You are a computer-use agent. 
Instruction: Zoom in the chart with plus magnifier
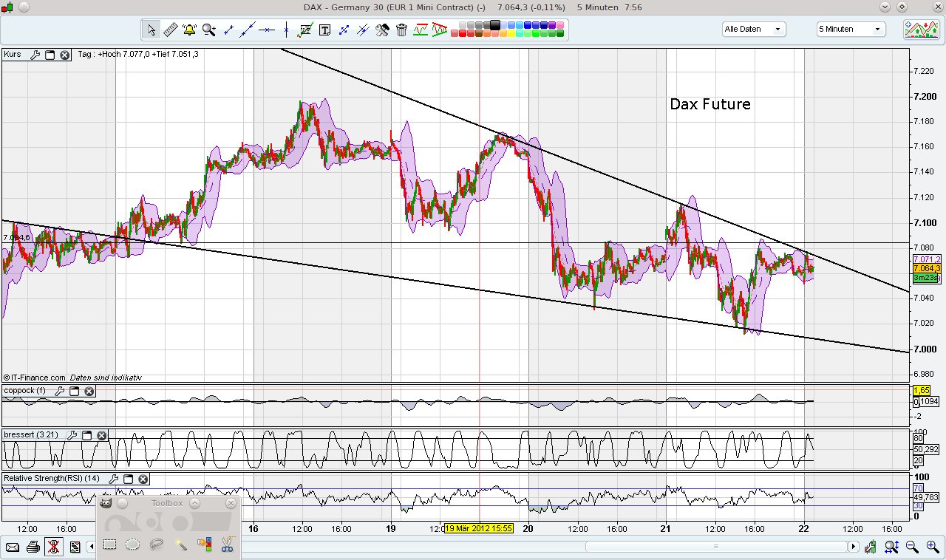(x=932, y=547)
